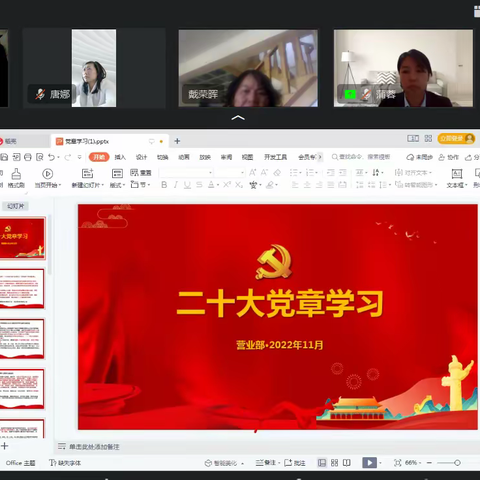Open the bullet list dropdown
The image size is (480, 480).
tap(301, 173)
